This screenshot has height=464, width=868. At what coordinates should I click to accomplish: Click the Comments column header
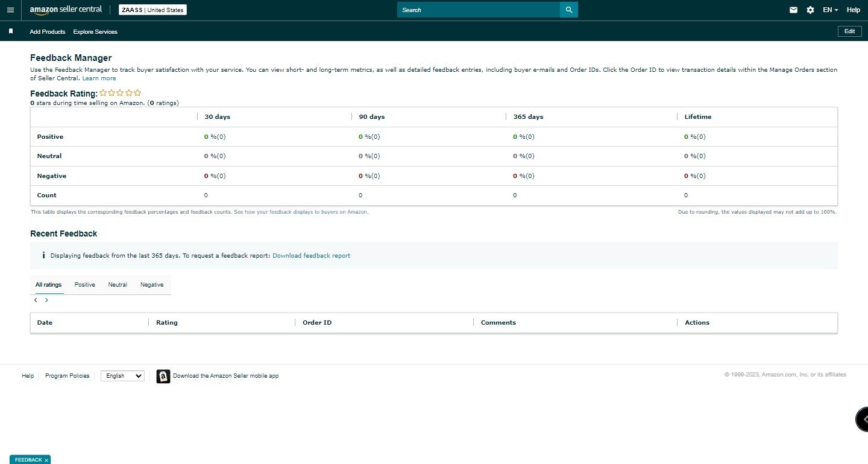[x=498, y=323]
